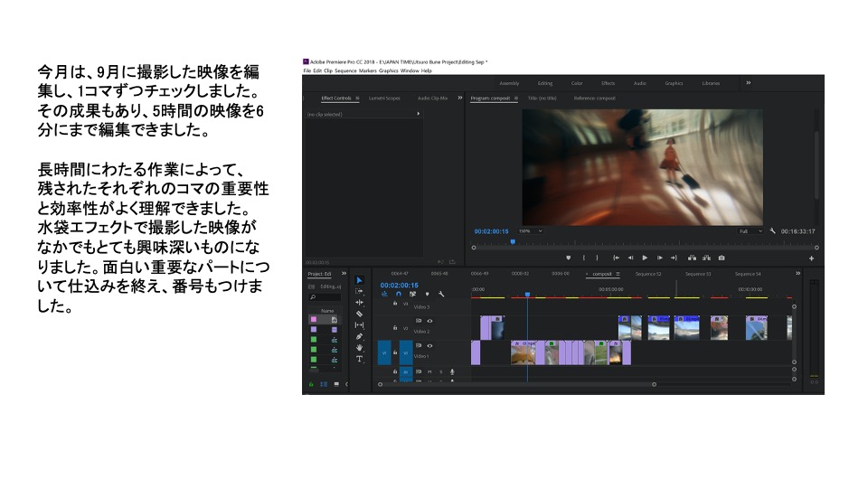Select the Razor tool

click(359, 314)
